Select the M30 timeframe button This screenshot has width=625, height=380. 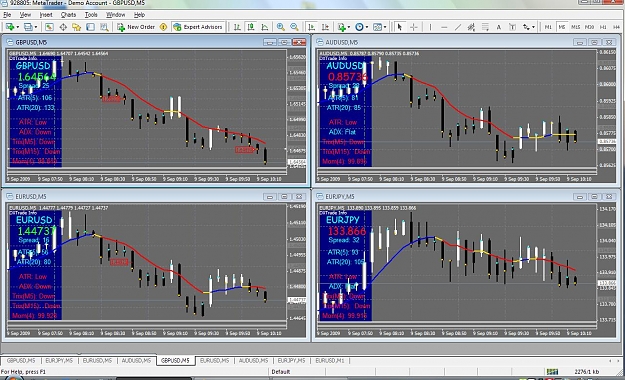589,27
